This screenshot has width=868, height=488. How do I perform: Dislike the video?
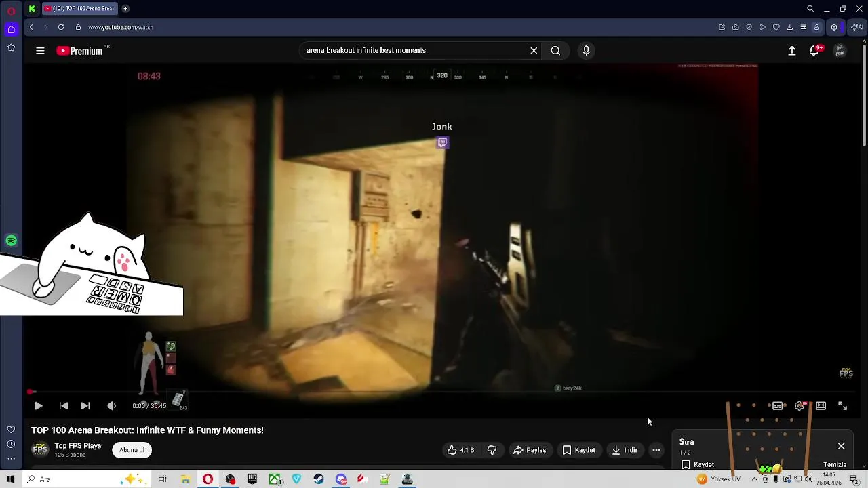coord(492,450)
